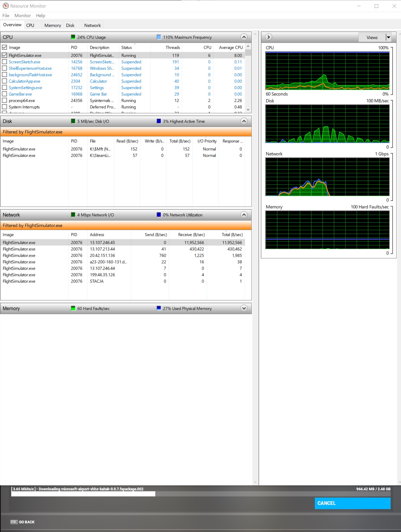Select the network row with address STACJA
The image size is (401, 532).
click(x=123, y=281)
